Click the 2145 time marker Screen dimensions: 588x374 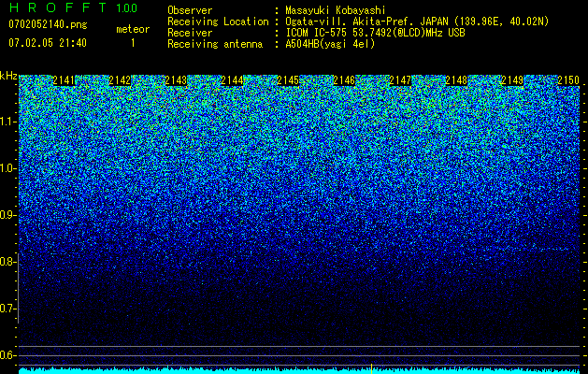tap(288, 80)
